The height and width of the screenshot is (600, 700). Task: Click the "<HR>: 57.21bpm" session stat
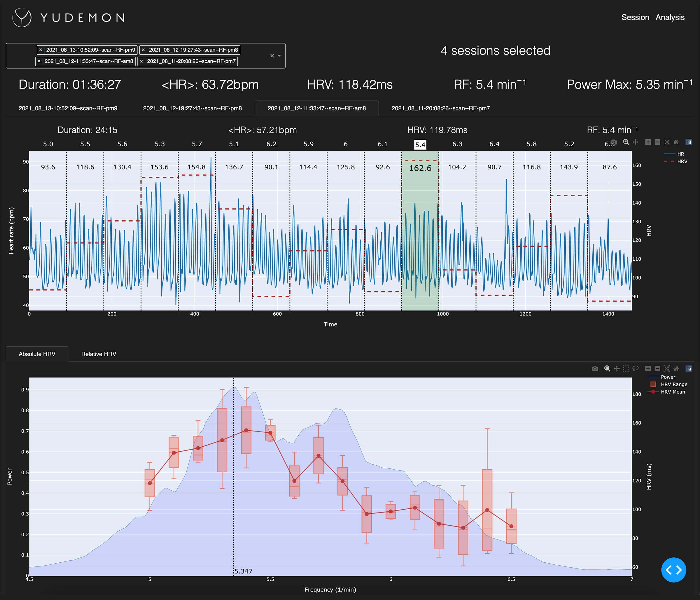(x=262, y=130)
